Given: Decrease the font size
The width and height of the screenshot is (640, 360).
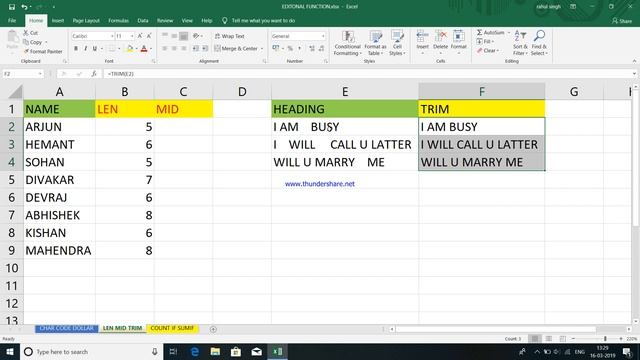Looking at the screenshot, I should pyautogui.click(x=149, y=36).
